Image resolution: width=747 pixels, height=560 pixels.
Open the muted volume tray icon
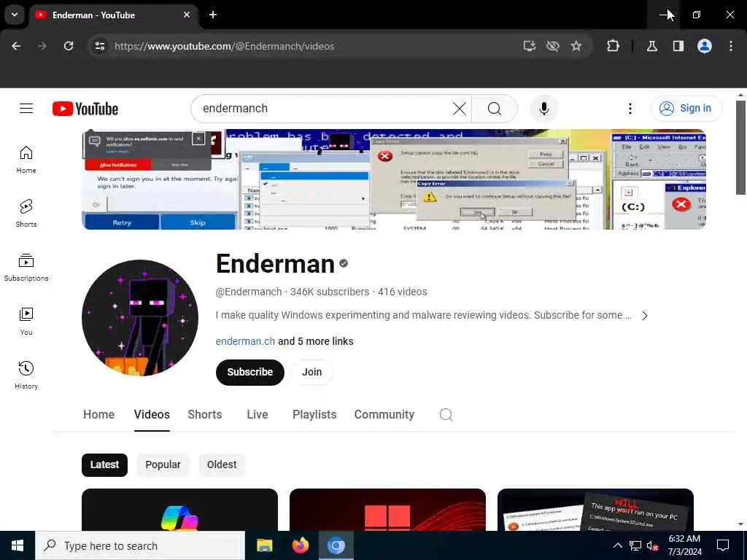click(653, 545)
